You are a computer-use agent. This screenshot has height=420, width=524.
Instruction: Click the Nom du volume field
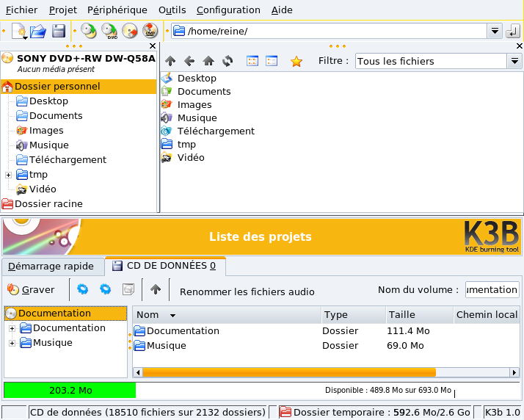(491, 290)
